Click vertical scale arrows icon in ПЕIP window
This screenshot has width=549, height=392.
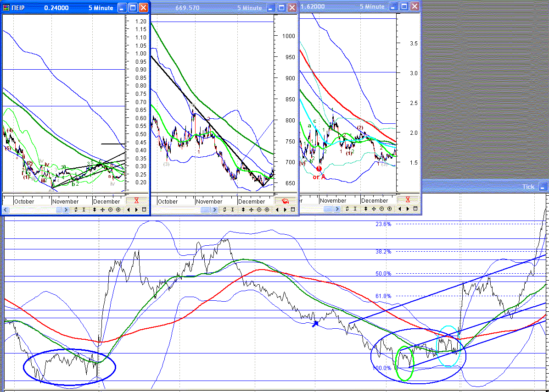(94, 210)
